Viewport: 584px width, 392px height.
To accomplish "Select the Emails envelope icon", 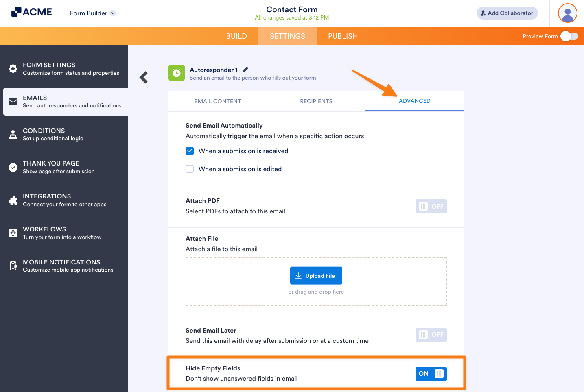I will 13,102.
